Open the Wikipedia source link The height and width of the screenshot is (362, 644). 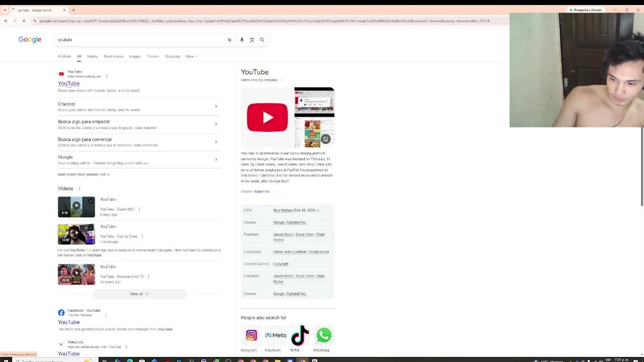pos(262,192)
